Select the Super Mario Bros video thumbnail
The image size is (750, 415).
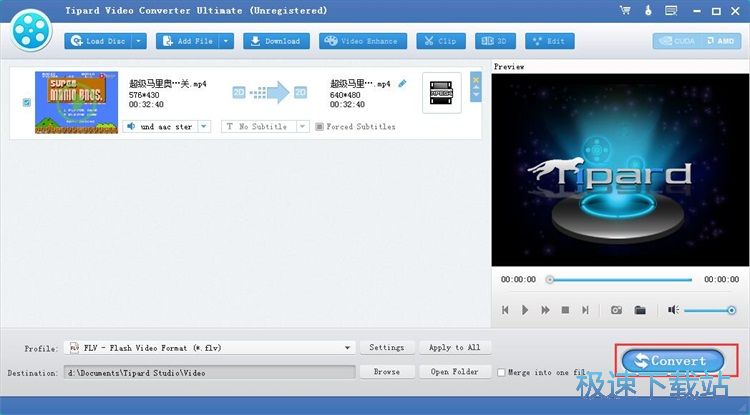click(x=77, y=102)
